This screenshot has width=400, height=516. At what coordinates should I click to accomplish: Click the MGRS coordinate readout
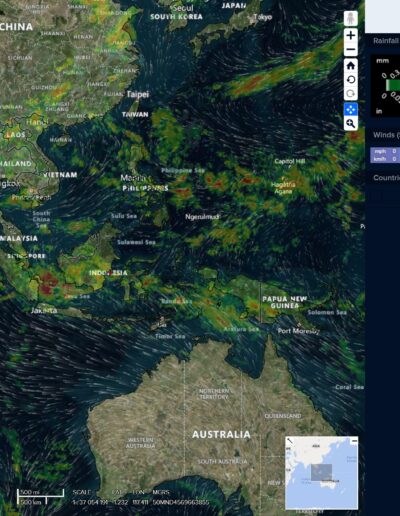pos(181,502)
